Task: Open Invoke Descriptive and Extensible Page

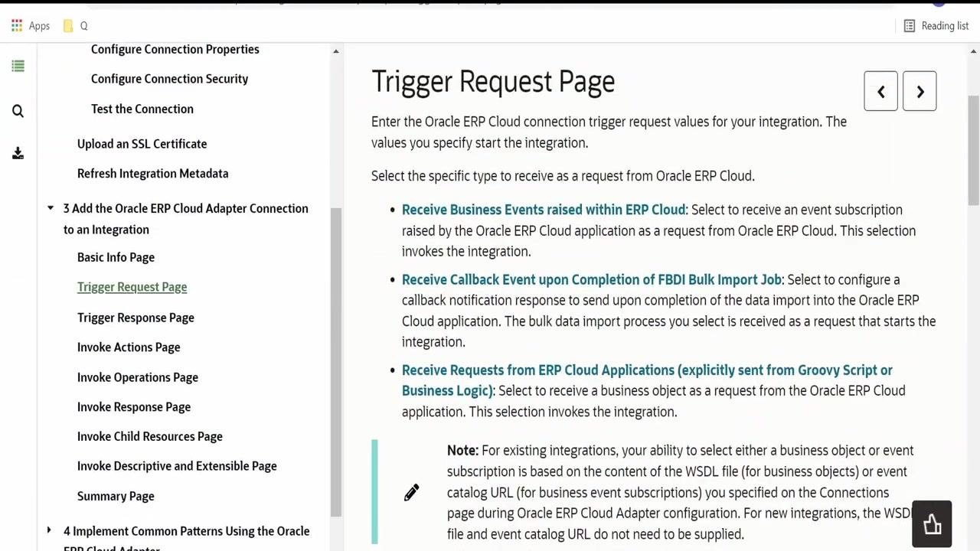Action: [x=177, y=466]
